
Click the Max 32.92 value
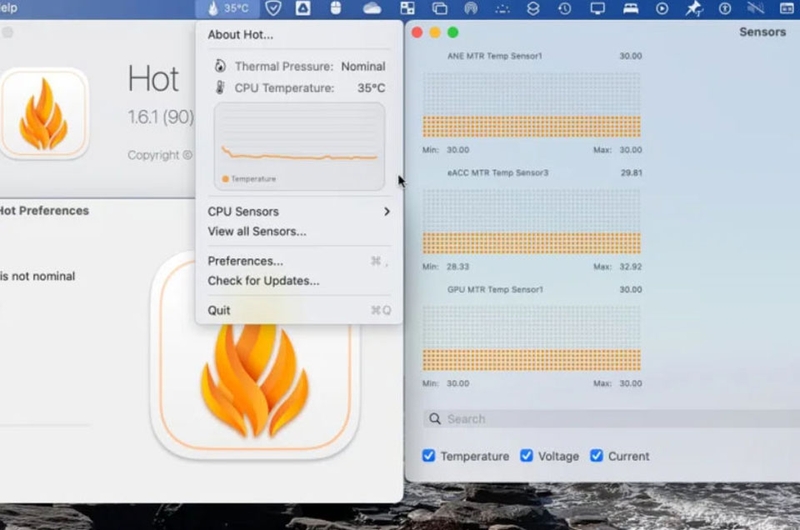tap(631, 266)
